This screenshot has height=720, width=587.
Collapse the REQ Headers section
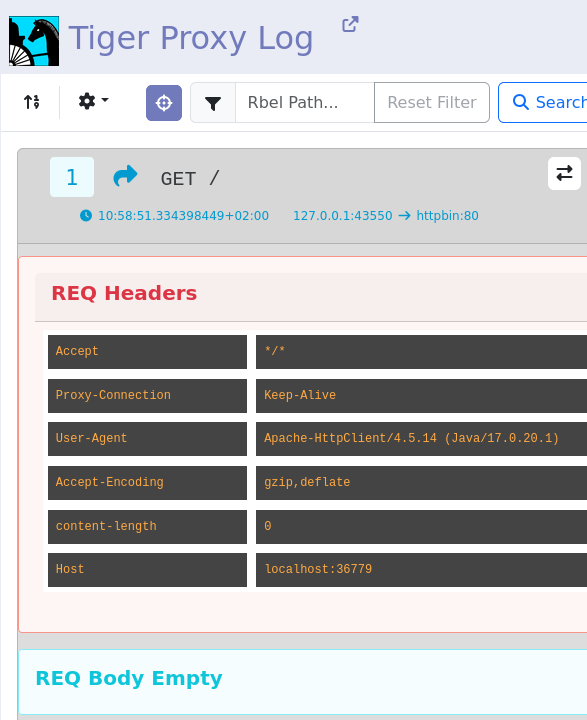pyautogui.click(x=124, y=293)
